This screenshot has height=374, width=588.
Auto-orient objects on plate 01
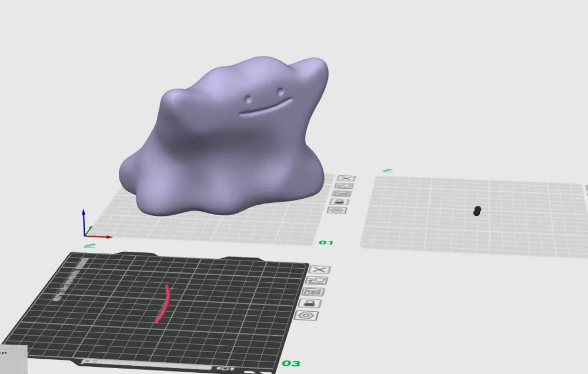point(343,186)
